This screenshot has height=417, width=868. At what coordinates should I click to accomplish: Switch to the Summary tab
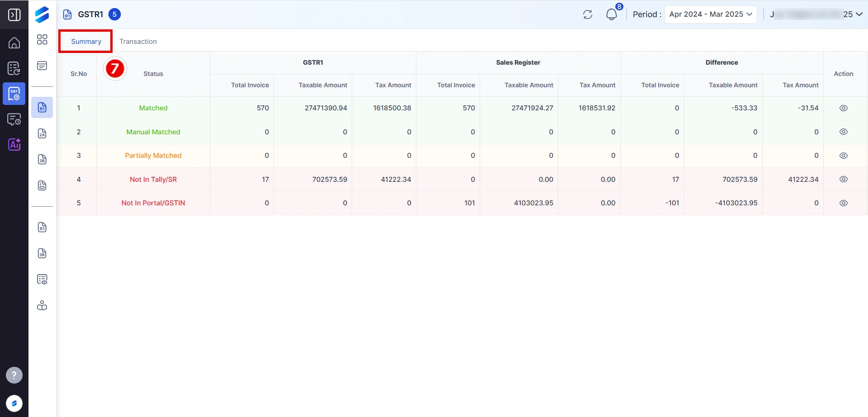[x=86, y=42]
